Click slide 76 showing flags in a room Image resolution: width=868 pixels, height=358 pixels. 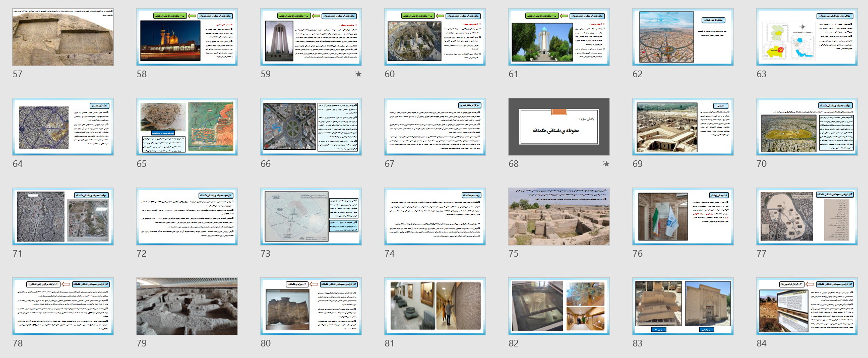click(x=683, y=216)
